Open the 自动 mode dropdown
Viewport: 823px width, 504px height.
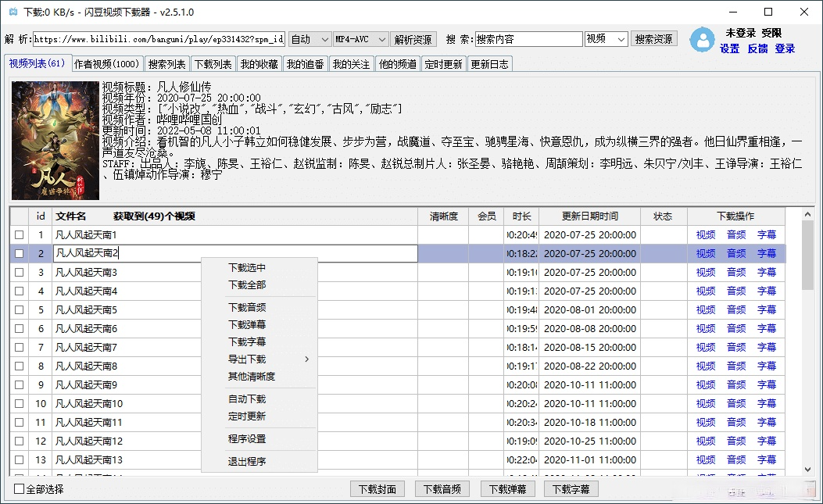[x=309, y=39]
